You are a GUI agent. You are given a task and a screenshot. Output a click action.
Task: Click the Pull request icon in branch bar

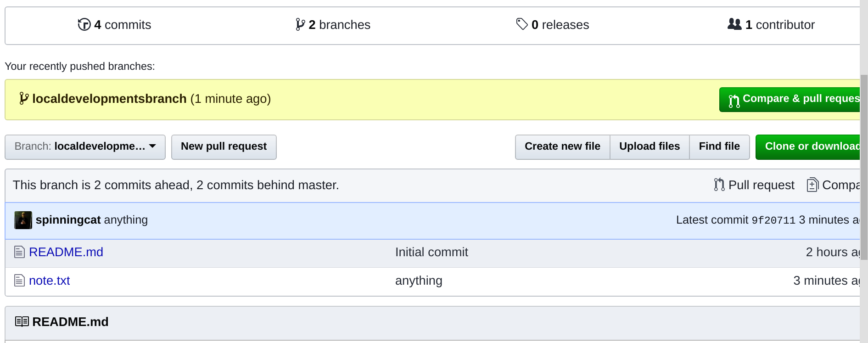[x=719, y=185]
